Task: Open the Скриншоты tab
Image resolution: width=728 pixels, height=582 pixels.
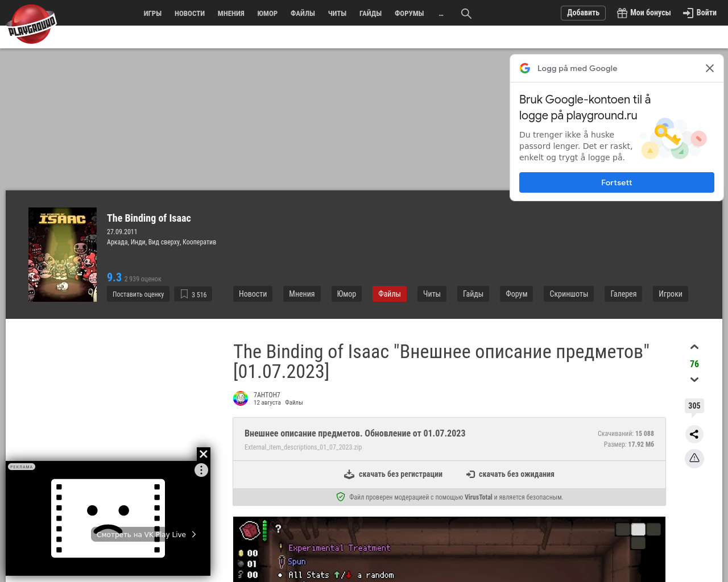Action: pos(569,294)
